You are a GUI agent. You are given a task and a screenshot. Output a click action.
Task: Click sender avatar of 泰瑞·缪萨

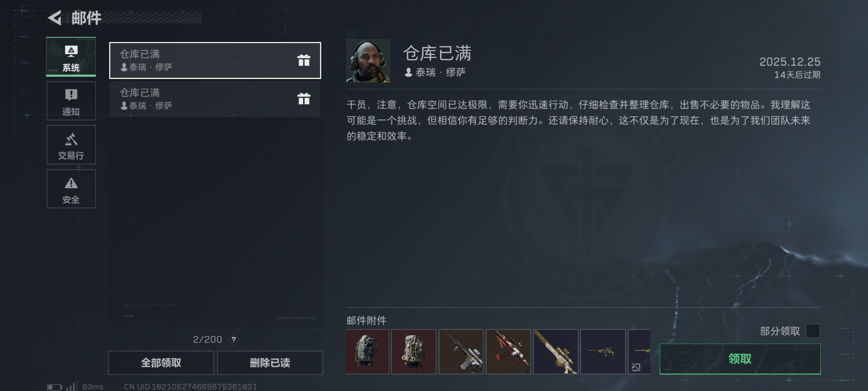point(368,61)
